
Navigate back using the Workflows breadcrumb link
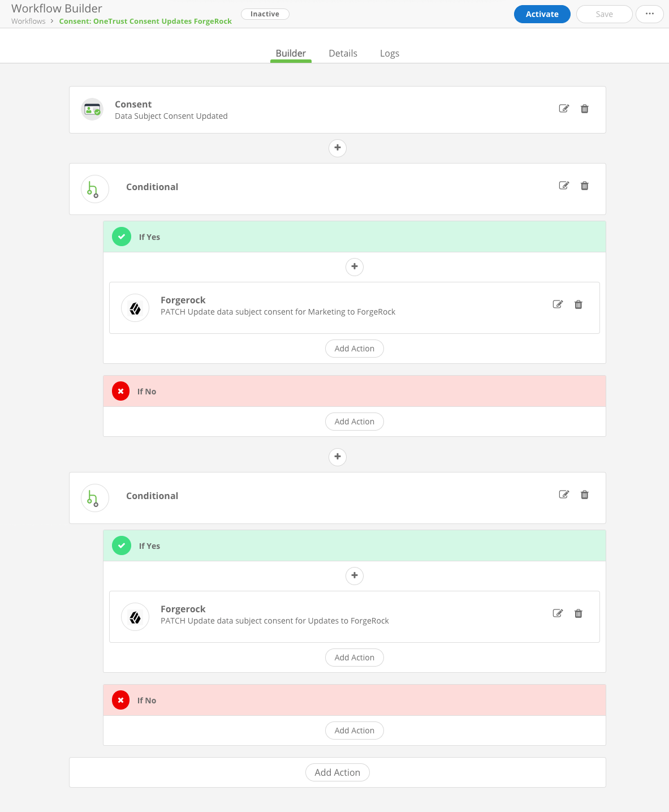coord(28,21)
